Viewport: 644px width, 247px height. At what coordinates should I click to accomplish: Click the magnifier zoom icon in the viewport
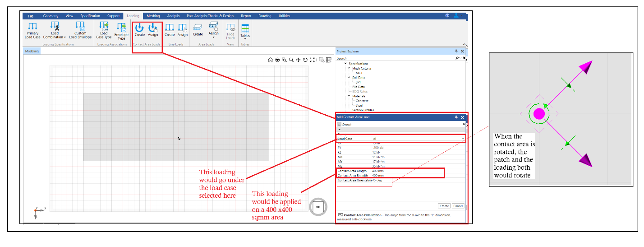point(291,60)
